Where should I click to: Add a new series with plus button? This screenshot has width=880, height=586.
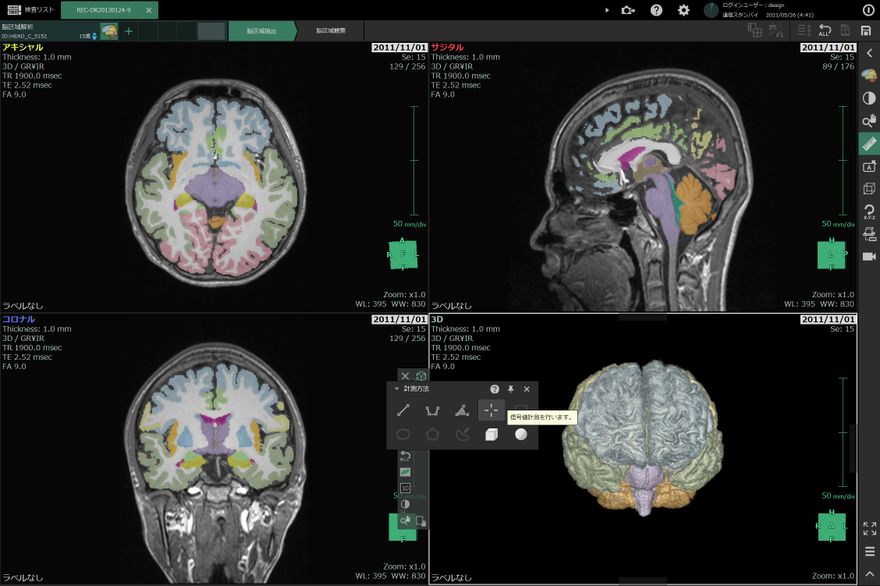pos(128,31)
